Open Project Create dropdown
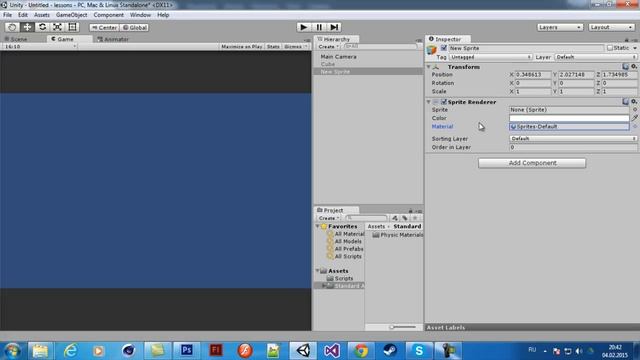This screenshot has width=640, height=360. pos(329,218)
